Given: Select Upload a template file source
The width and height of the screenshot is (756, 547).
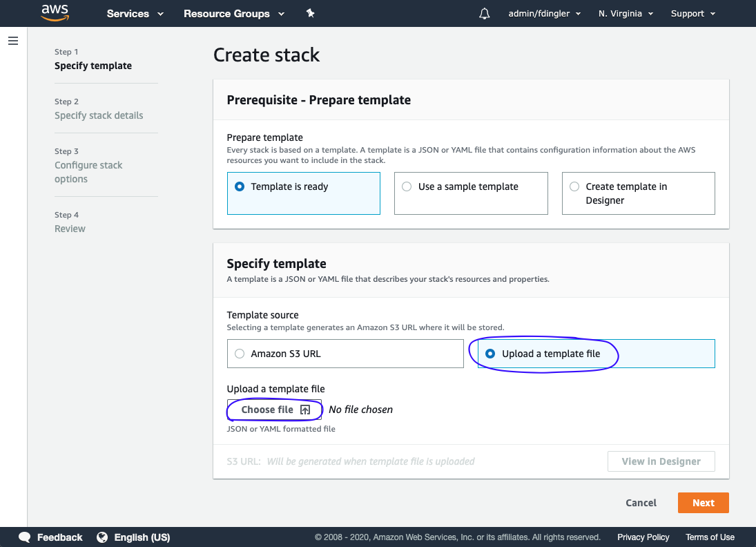Looking at the screenshot, I should tap(597, 354).
